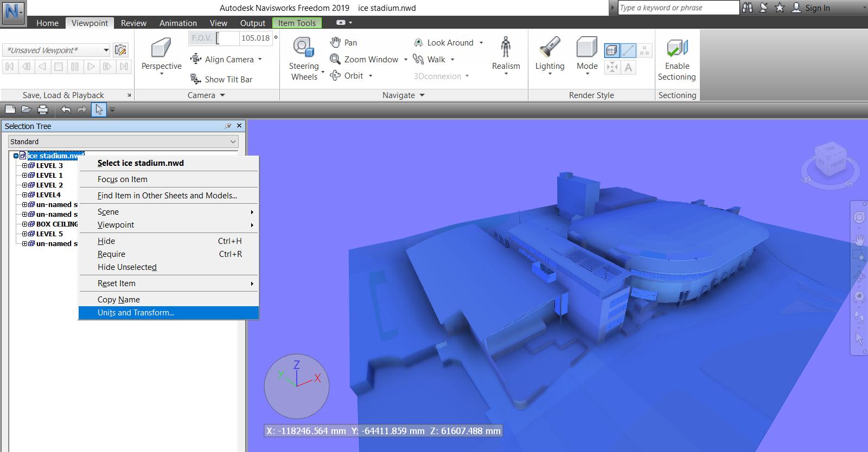This screenshot has height=452, width=868.
Task: Select the LEVEL4 tree item
Action: [x=48, y=195]
